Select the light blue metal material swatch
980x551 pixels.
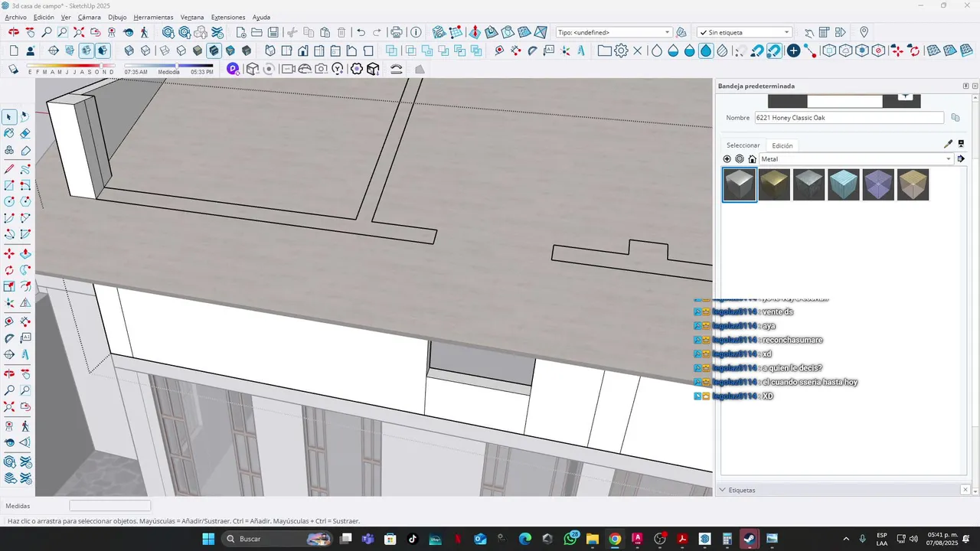[843, 185]
